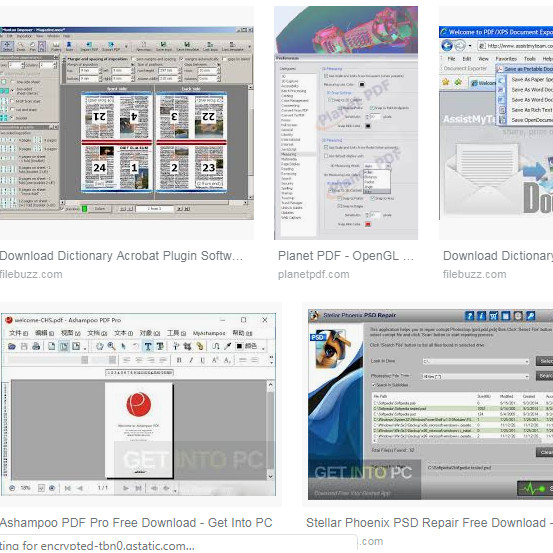
Task: Open the PDF/XPS Document Exporter thumbnail
Action: tap(496, 123)
